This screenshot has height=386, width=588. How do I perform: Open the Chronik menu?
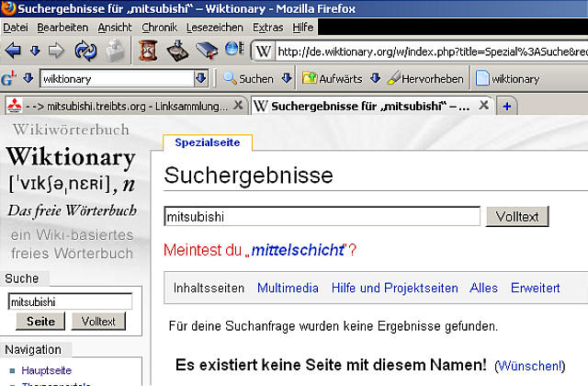159,28
